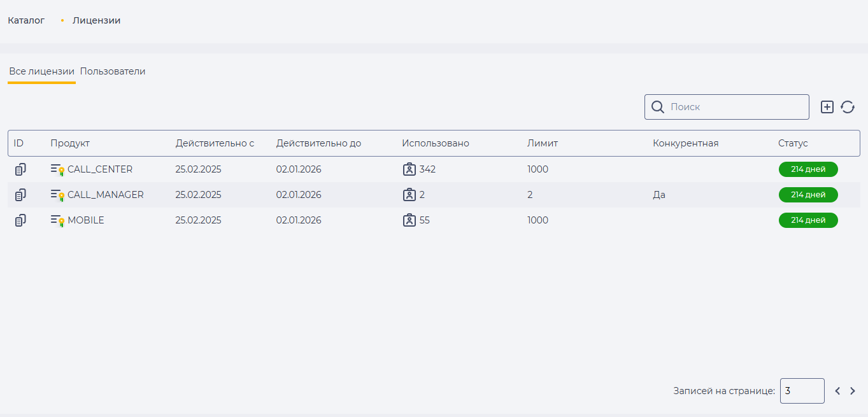Sort by the Конкурентная column header
Viewport: 868px width, 417px height.
[x=685, y=143]
